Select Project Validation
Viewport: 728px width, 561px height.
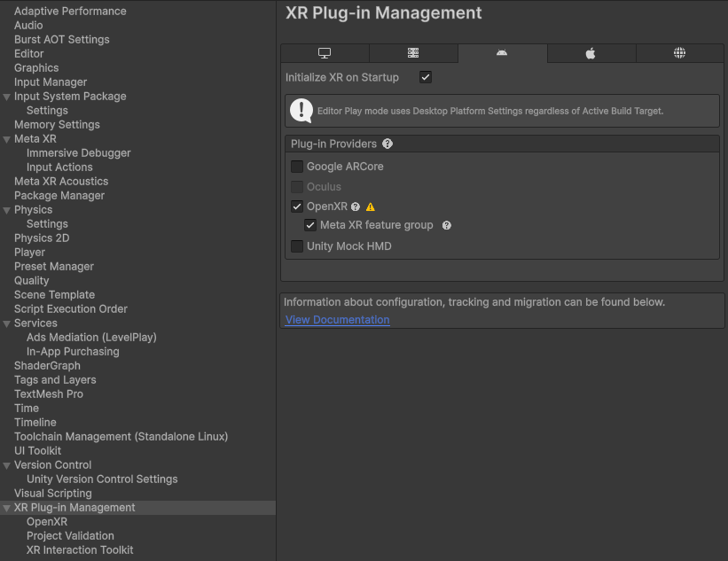pyautogui.click(x=70, y=536)
